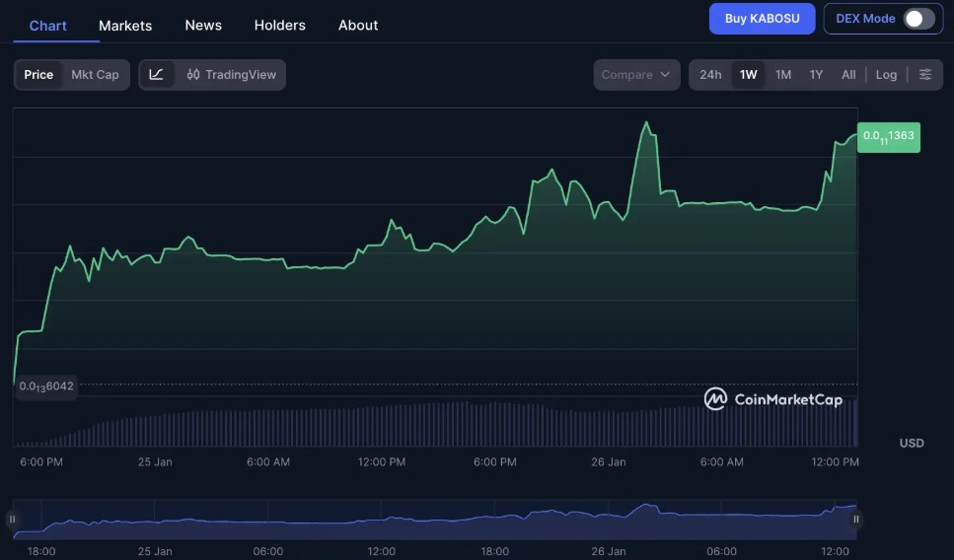This screenshot has width=954, height=560.
Task: Open the Compare dropdown
Action: click(x=636, y=75)
